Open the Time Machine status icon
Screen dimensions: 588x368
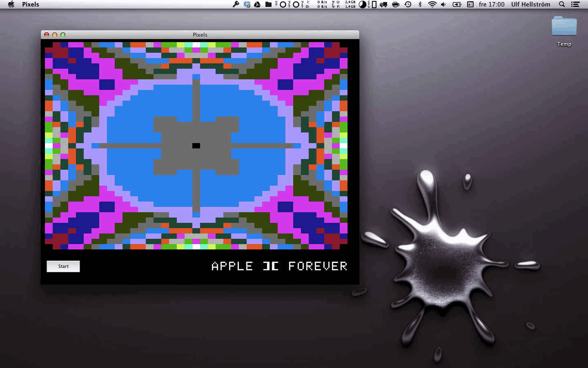pyautogui.click(x=408, y=4)
